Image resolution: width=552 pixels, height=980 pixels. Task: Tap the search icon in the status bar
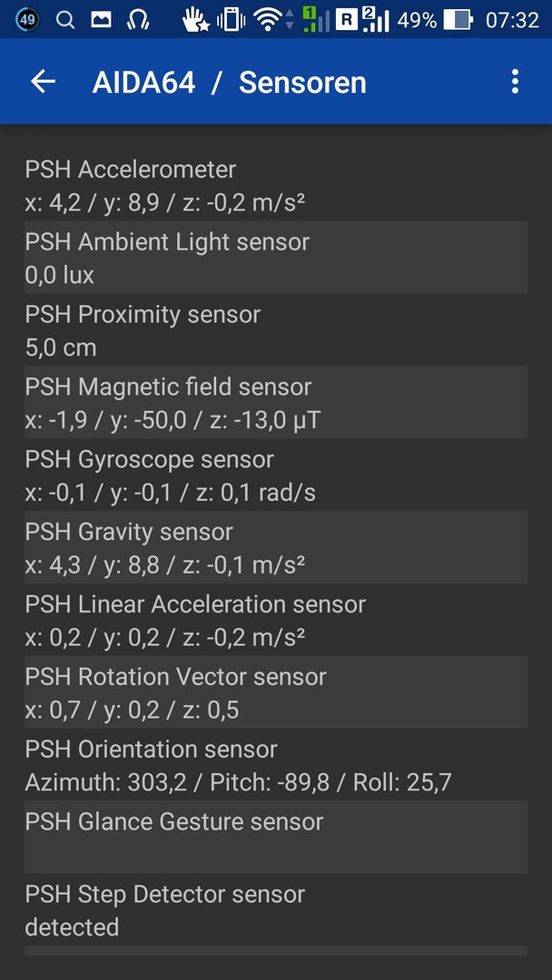(x=65, y=20)
